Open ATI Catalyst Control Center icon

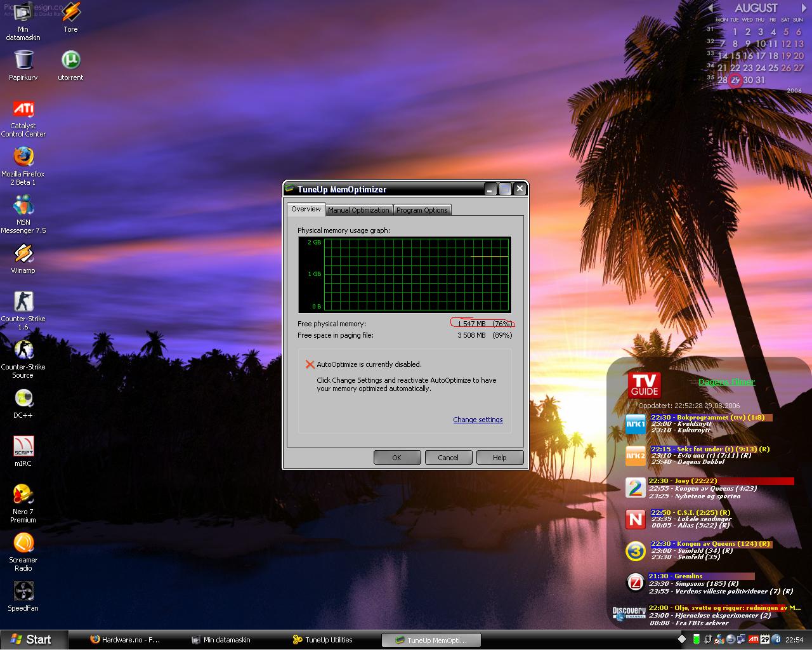[23, 118]
